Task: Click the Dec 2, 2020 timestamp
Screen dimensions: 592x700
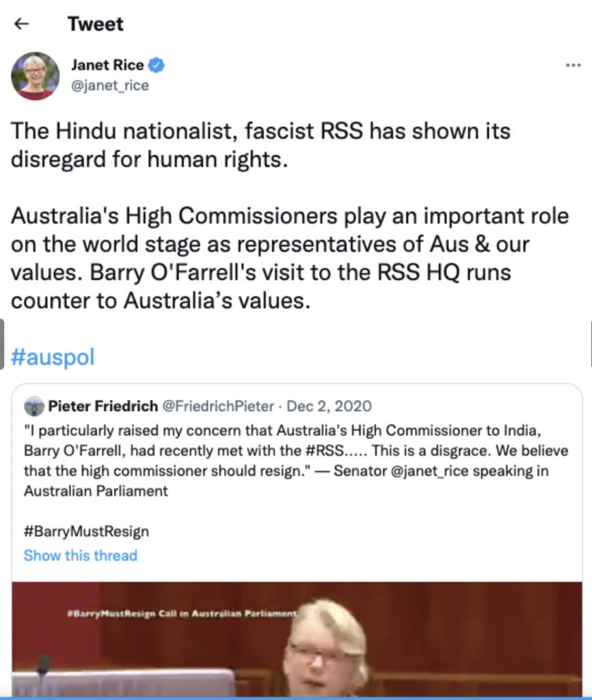Action: [x=329, y=407]
